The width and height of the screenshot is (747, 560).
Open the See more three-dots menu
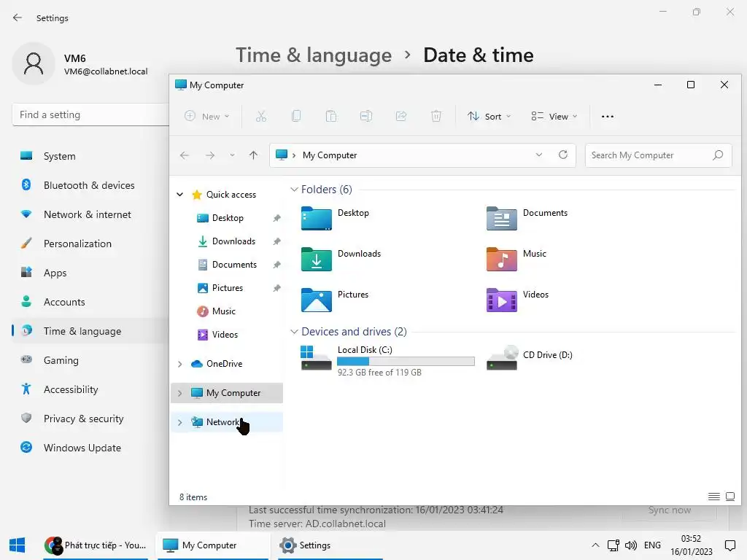tap(608, 116)
